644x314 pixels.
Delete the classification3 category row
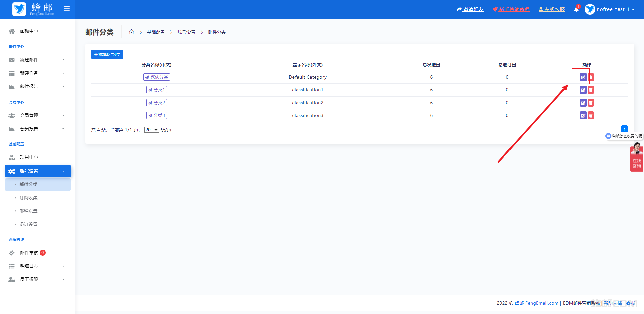point(591,116)
